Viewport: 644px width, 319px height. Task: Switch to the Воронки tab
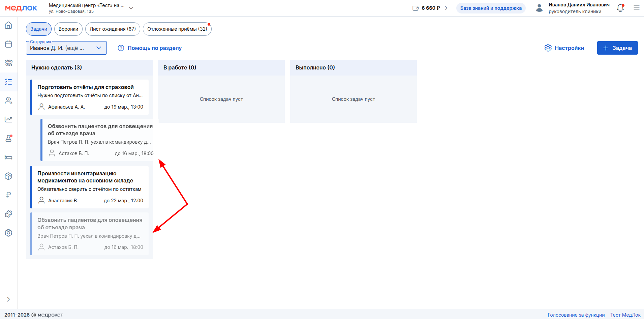point(68,29)
